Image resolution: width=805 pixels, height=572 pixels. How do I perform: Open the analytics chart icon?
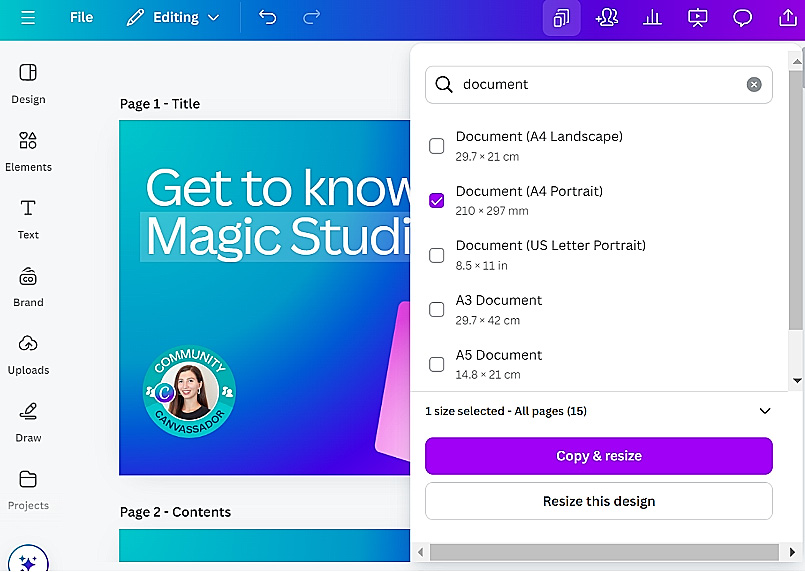(652, 18)
